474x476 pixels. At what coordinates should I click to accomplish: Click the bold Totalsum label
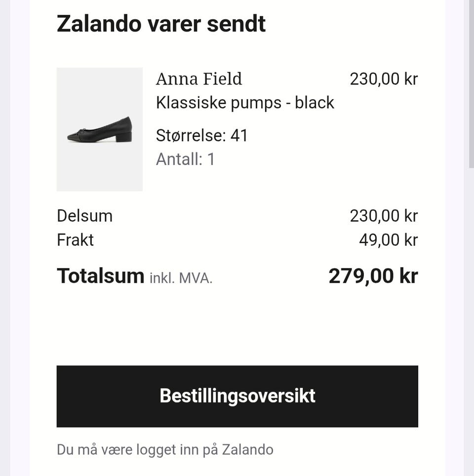point(101,276)
